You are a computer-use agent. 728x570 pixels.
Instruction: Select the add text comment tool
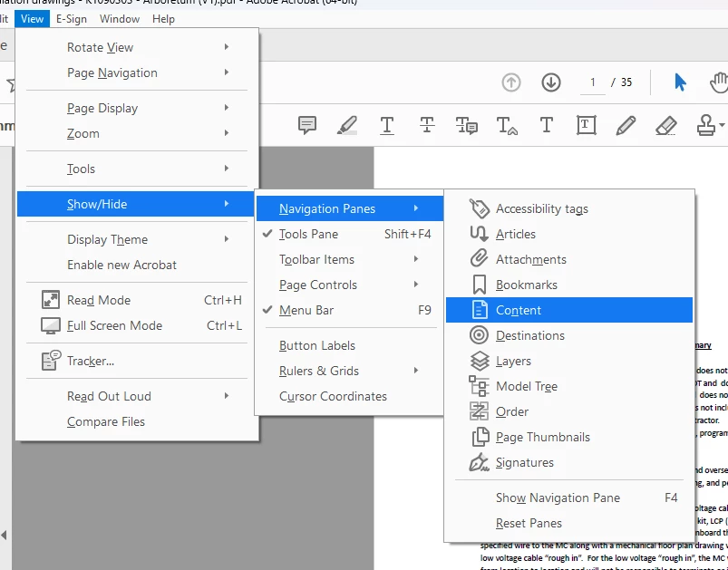[x=547, y=125]
